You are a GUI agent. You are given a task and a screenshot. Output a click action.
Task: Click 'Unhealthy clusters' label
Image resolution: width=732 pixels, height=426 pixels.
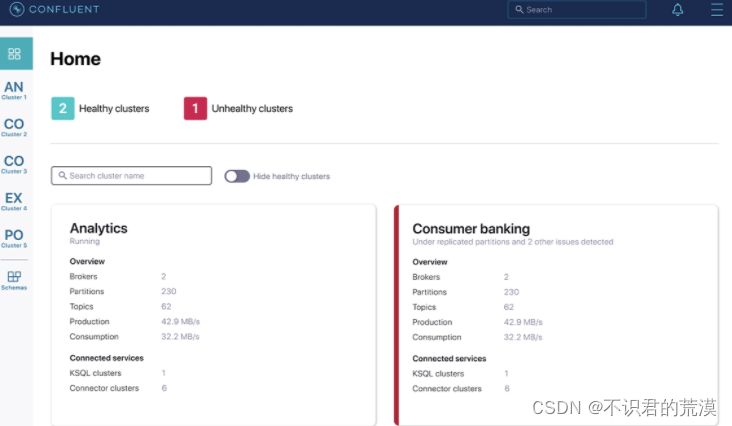[x=252, y=109]
